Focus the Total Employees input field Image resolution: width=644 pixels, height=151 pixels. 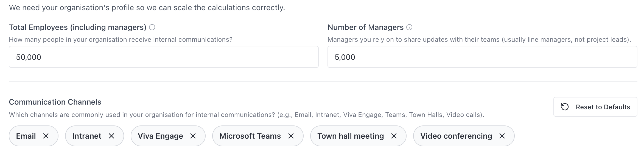pyautogui.click(x=164, y=57)
